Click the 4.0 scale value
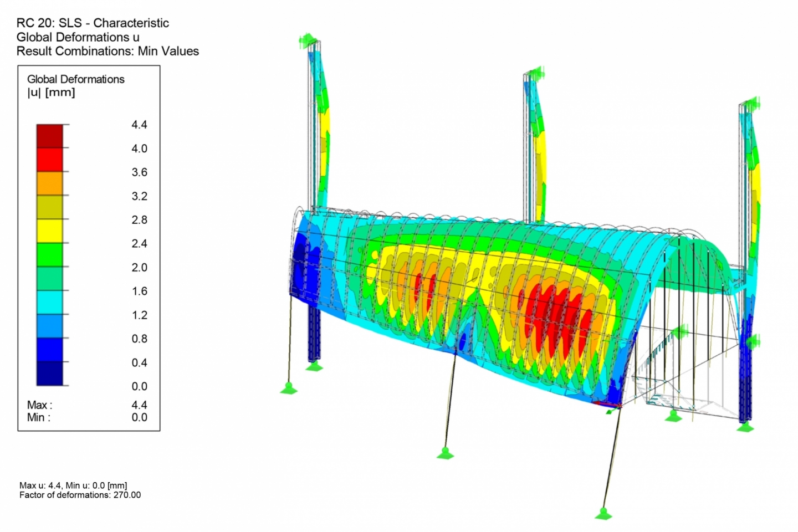The width and height of the screenshot is (798, 532). point(139,149)
